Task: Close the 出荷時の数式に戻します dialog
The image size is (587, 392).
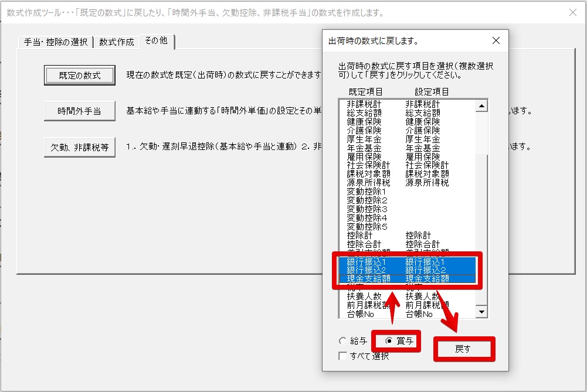Action: [496, 41]
